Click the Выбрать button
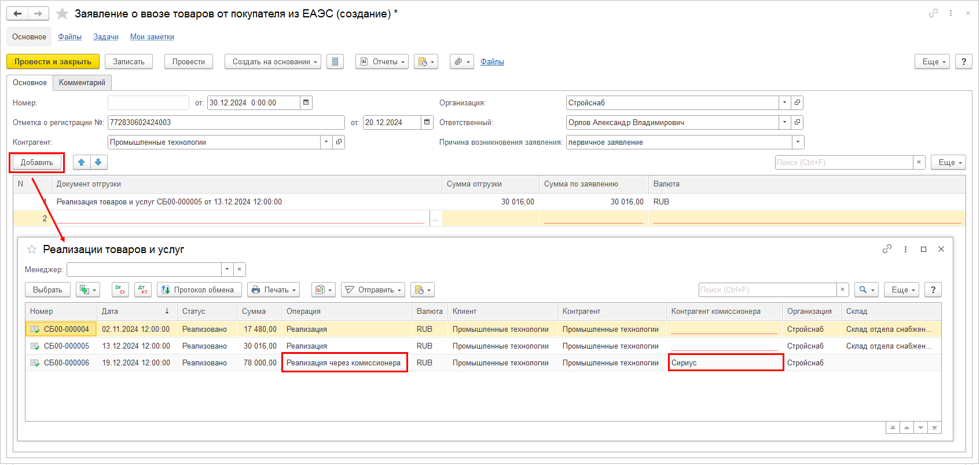980x465 pixels. (x=47, y=290)
